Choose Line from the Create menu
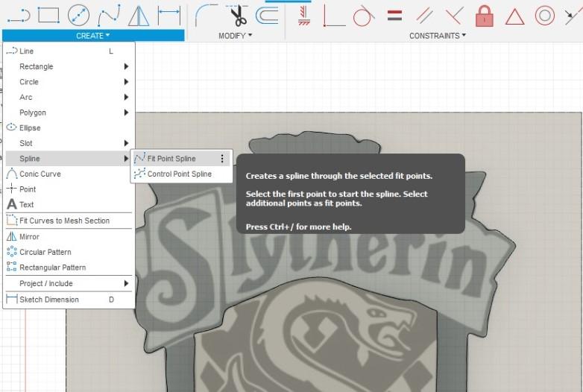The height and width of the screenshot is (392, 583). pyautogui.click(x=69, y=51)
